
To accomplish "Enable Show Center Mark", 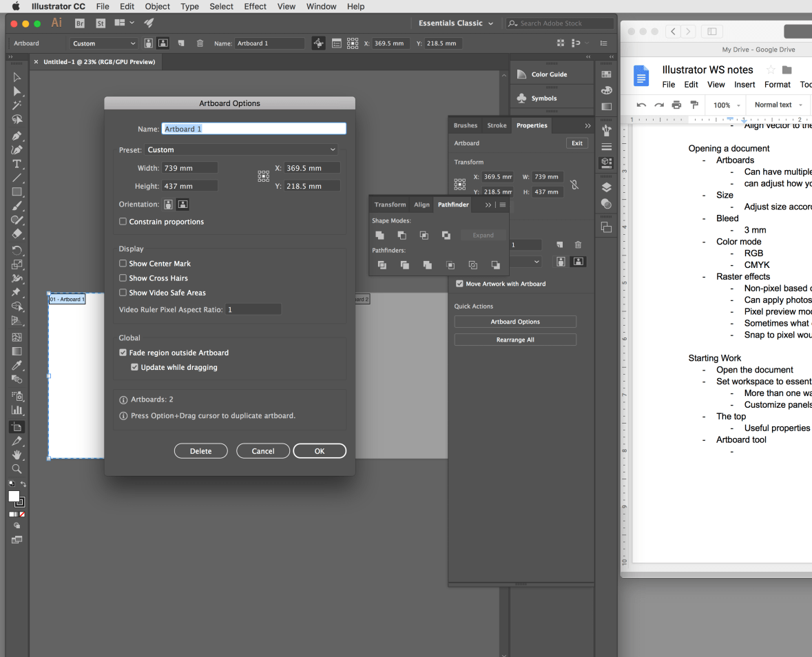I will (123, 263).
